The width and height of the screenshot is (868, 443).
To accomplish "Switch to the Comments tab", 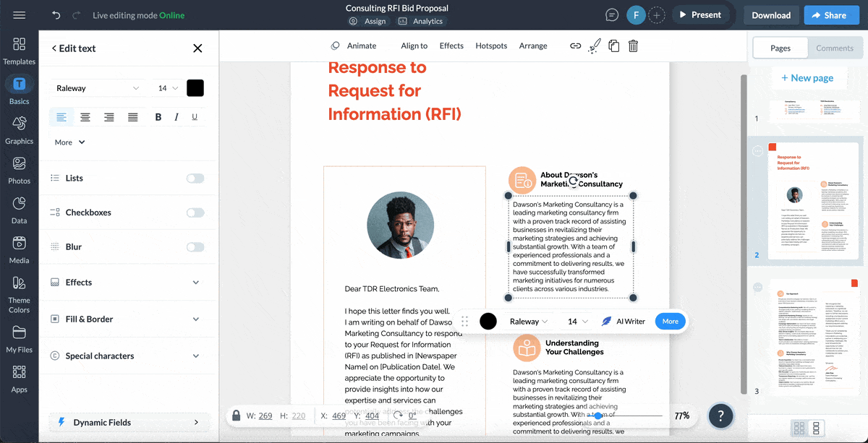I will coord(835,48).
